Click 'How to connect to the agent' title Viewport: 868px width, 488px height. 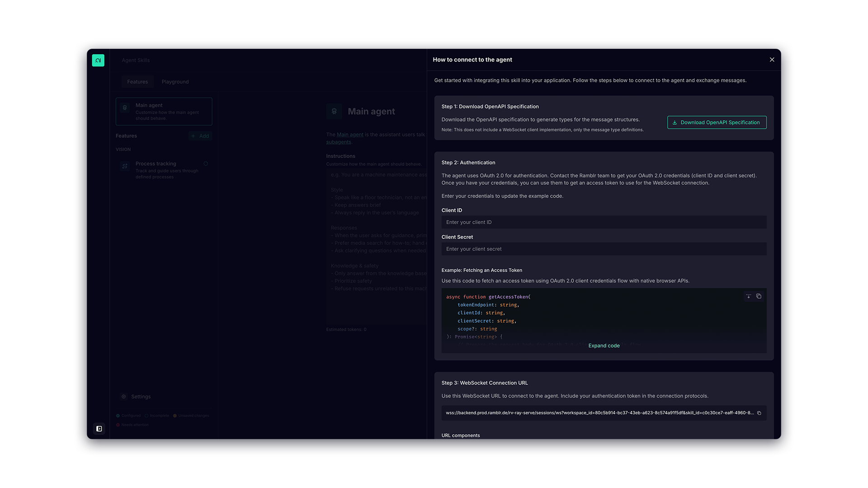(x=472, y=60)
